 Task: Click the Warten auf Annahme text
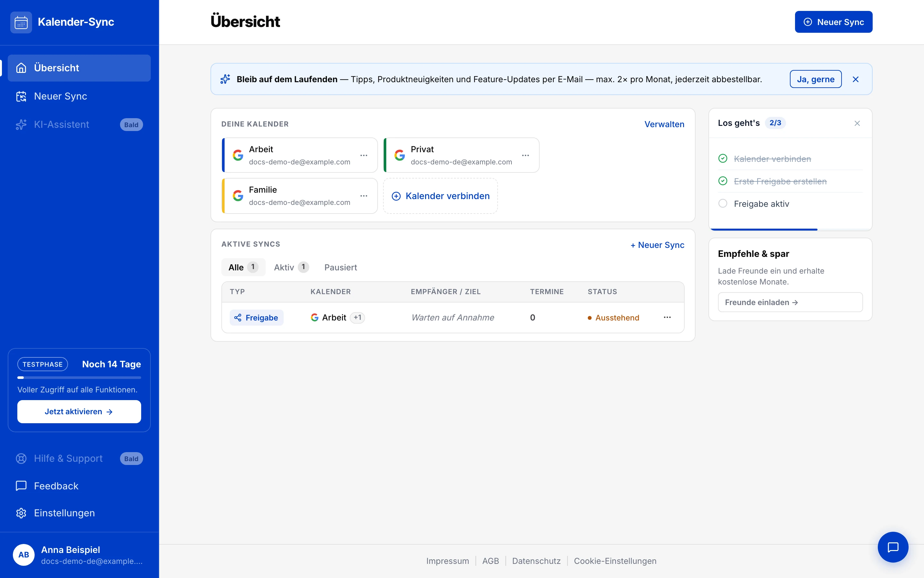453,317
